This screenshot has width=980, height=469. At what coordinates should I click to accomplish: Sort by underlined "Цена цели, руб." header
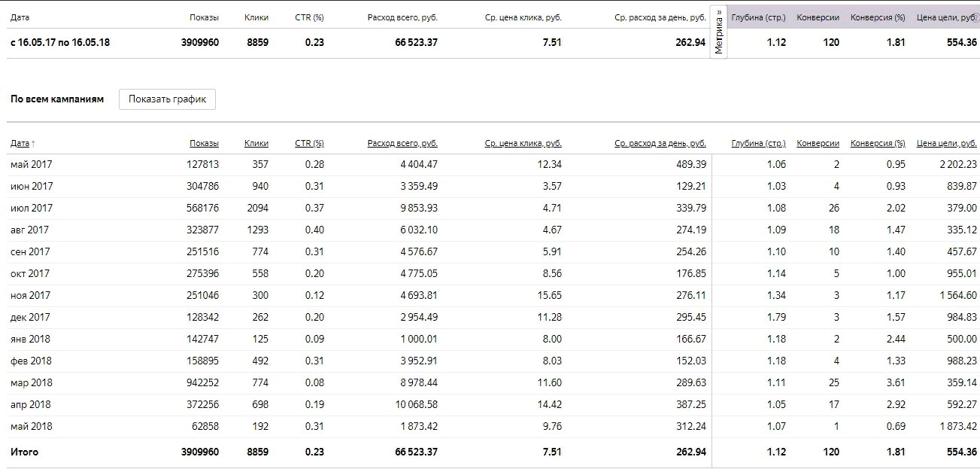[946, 143]
